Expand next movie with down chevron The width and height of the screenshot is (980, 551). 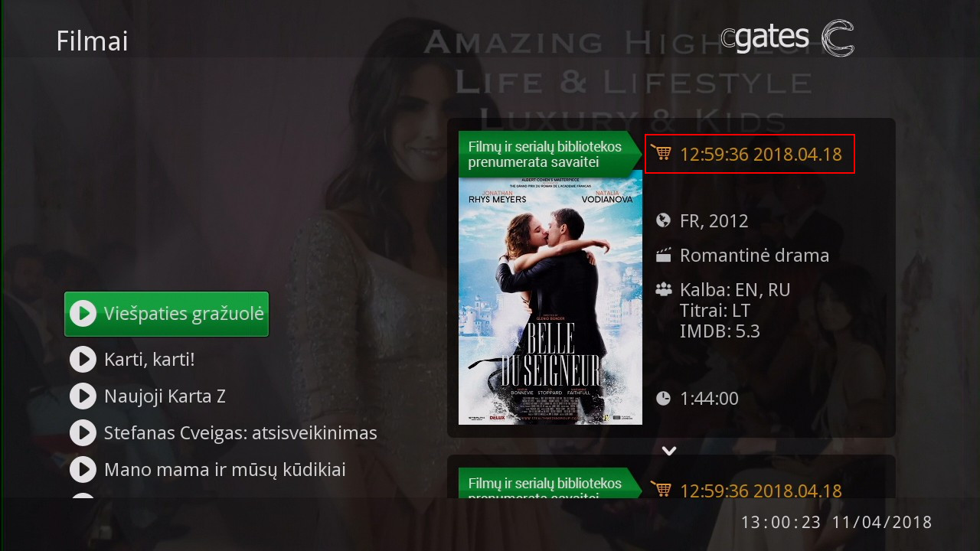point(669,451)
